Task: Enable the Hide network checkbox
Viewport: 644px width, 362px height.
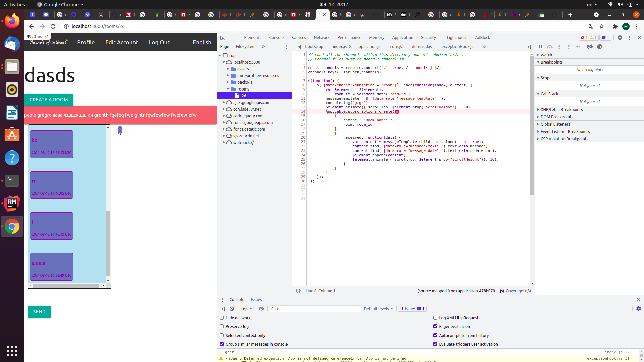Action: coord(222,318)
